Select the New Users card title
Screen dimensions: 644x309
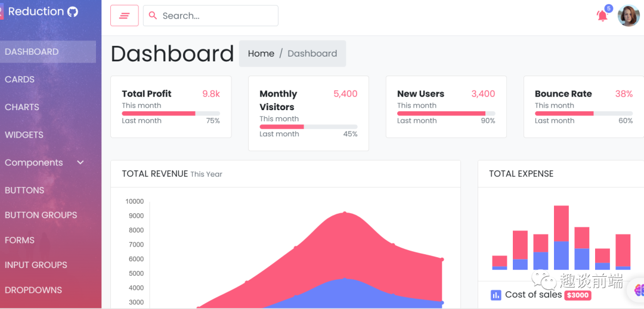click(420, 94)
